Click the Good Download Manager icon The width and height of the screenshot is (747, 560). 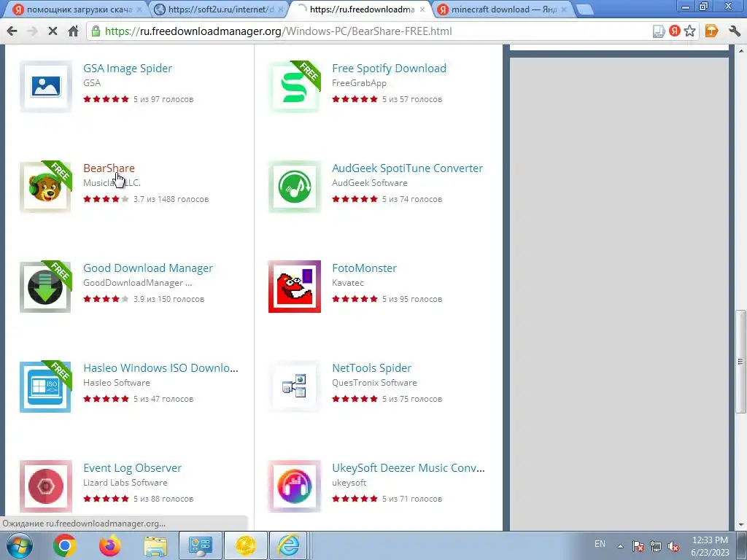pos(46,286)
